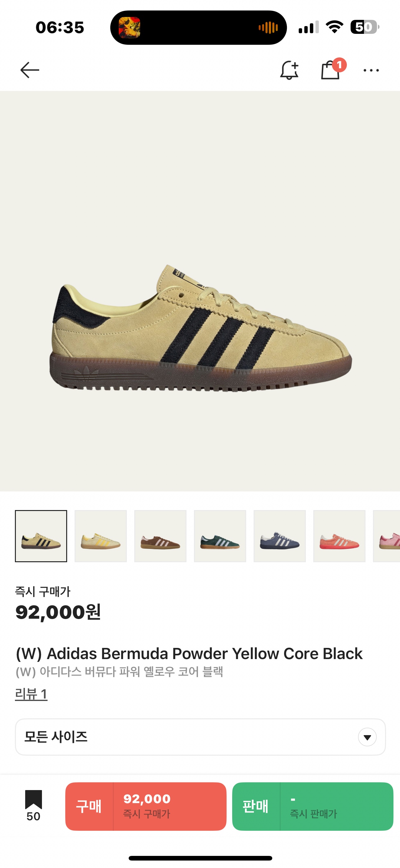Select the yellow striped cream colorway thumbnail
Screen dimensions: 400x868
click(100, 536)
